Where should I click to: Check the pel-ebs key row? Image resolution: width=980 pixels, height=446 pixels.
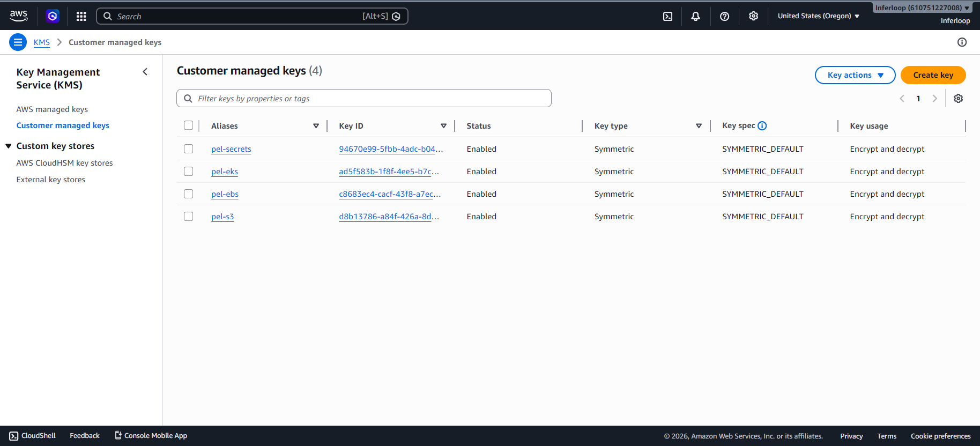click(188, 194)
